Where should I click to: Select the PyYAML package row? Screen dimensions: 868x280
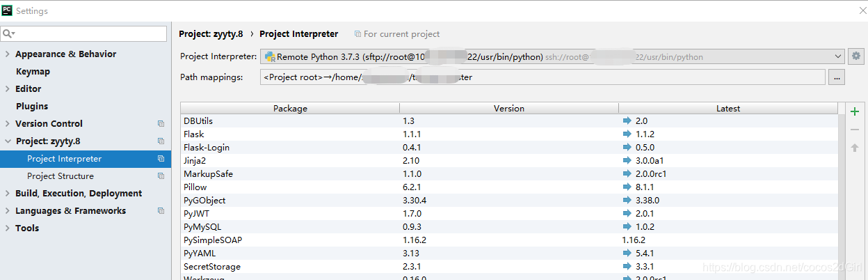pos(509,254)
